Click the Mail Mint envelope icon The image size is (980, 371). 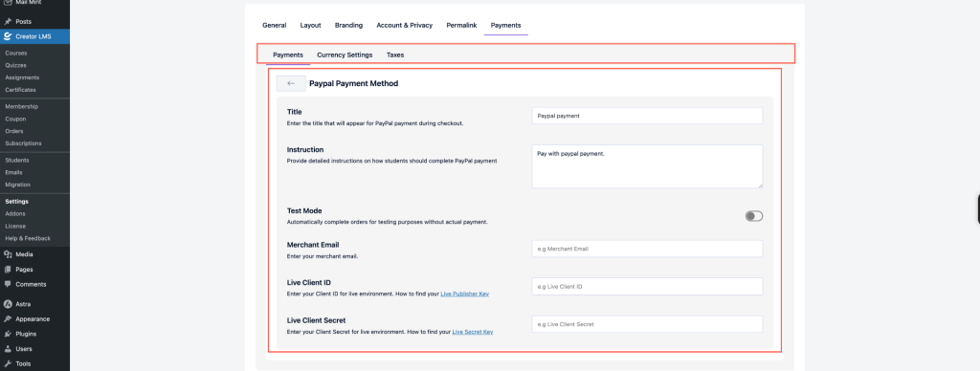point(8,3)
